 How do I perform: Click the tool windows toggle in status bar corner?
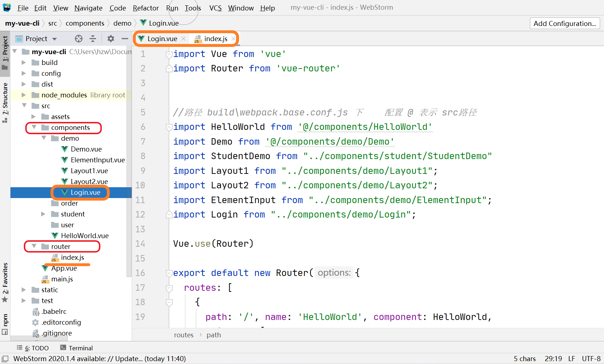(5, 359)
